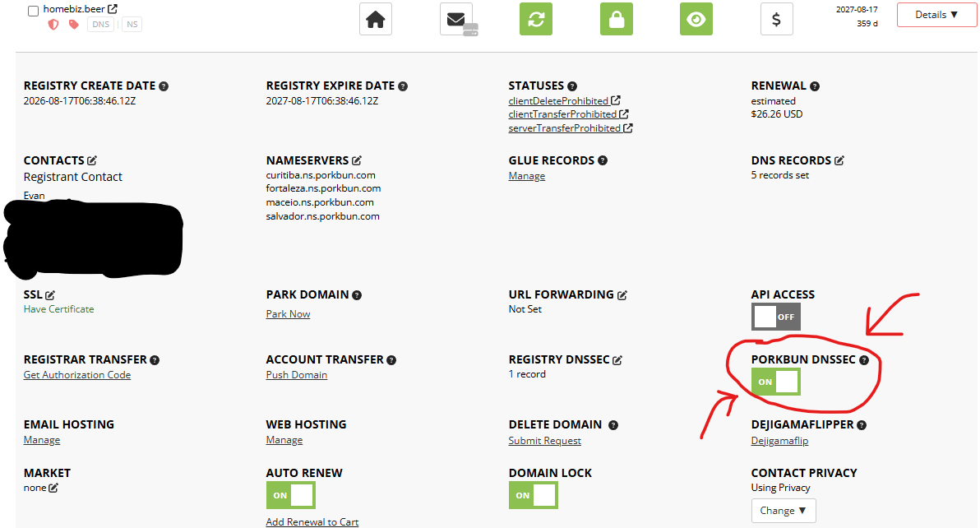Click Push Domain link

click(x=297, y=375)
